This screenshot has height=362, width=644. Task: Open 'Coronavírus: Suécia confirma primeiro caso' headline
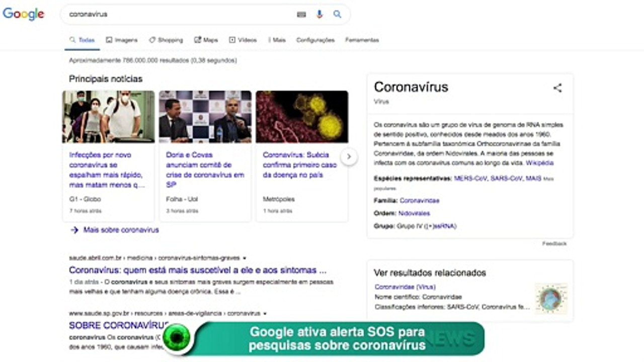(300, 165)
